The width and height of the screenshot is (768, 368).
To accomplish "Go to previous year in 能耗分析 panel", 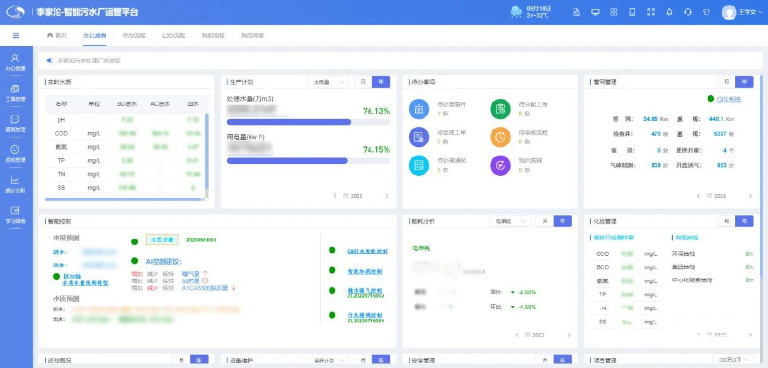I will [517, 335].
